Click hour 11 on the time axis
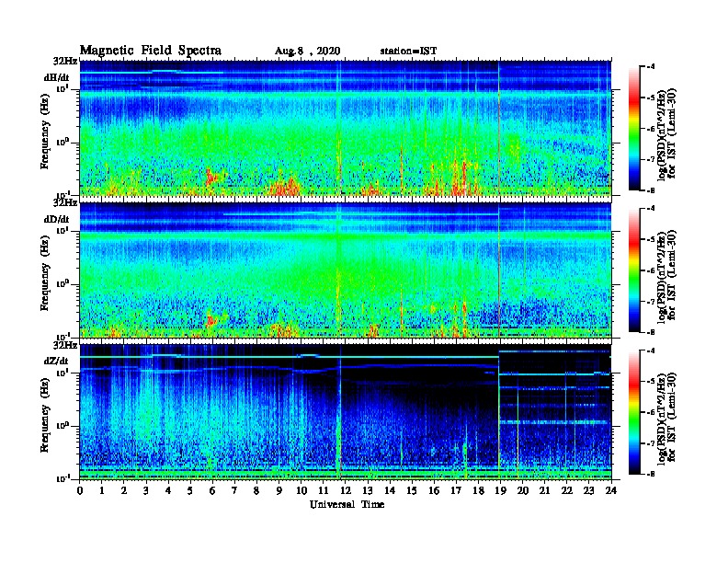 click(x=324, y=491)
